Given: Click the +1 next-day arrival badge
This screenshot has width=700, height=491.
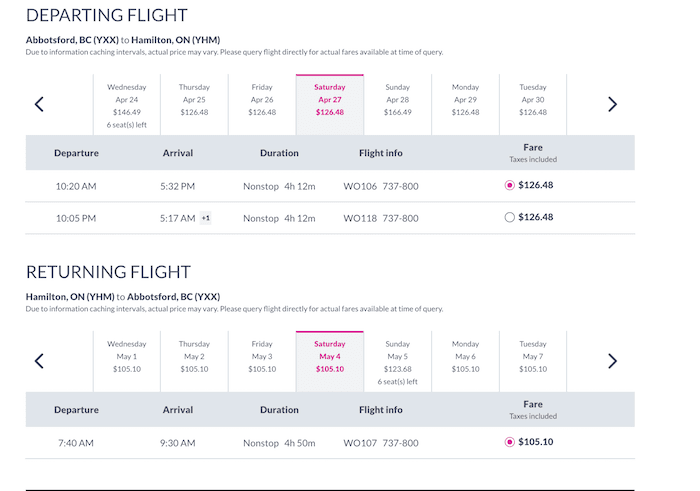Looking at the screenshot, I should click(205, 218).
